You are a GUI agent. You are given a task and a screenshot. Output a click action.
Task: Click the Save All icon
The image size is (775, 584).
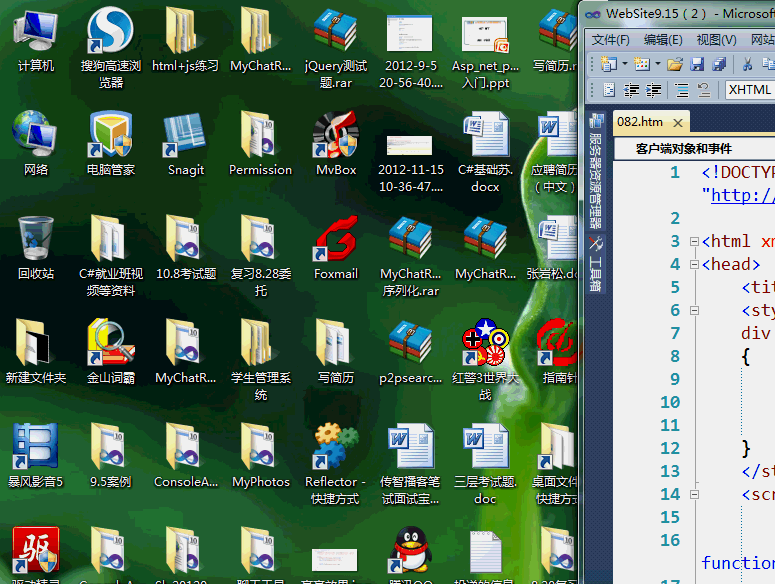tap(718, 64)
